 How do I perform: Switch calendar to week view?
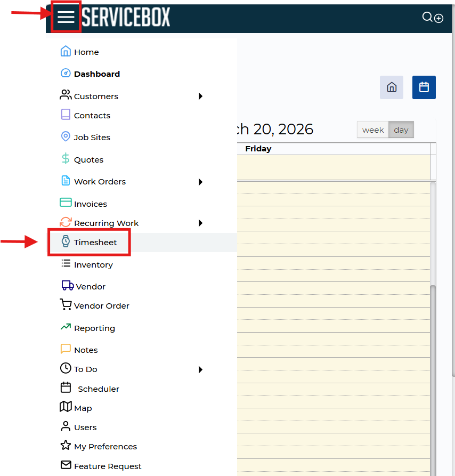(x=373, y=130)
